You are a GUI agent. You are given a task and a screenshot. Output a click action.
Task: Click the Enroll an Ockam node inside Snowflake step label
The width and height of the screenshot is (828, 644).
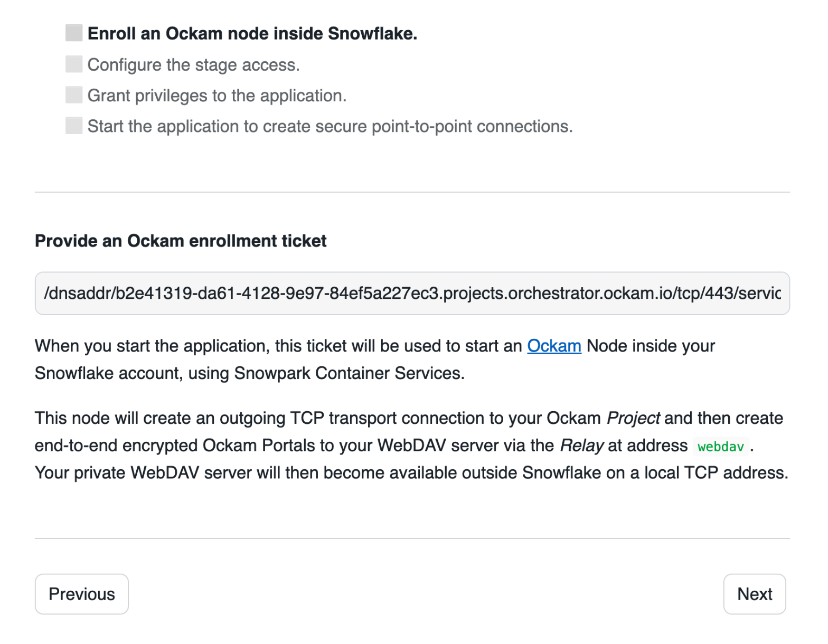252,33
